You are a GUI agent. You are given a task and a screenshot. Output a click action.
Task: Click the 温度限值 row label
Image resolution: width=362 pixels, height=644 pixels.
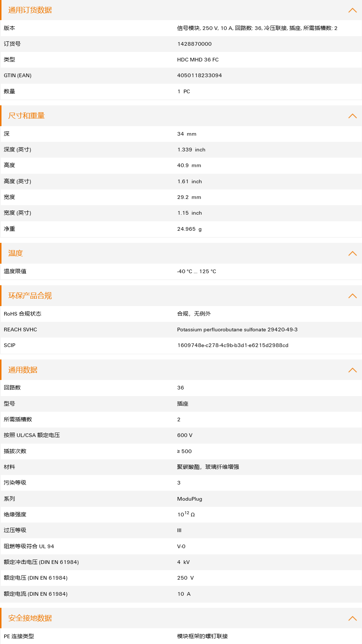click(15, 271)
